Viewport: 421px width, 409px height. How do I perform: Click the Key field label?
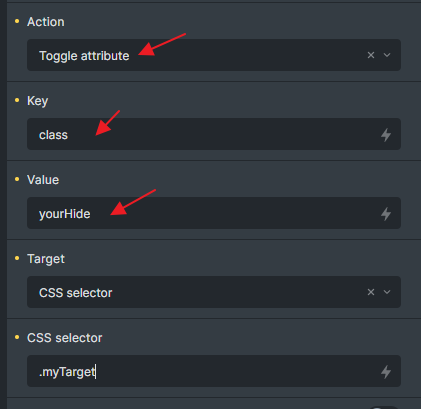point(38,101)
